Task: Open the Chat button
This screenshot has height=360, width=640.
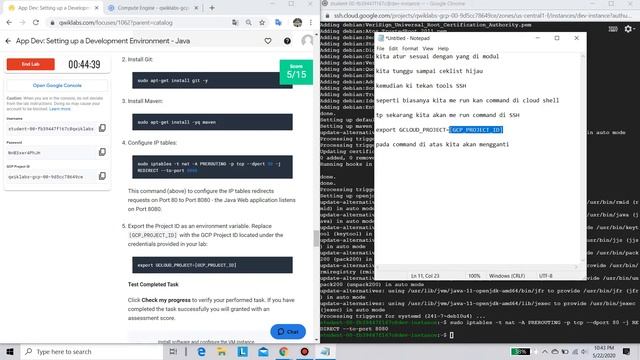Action: tap(288, 331)
